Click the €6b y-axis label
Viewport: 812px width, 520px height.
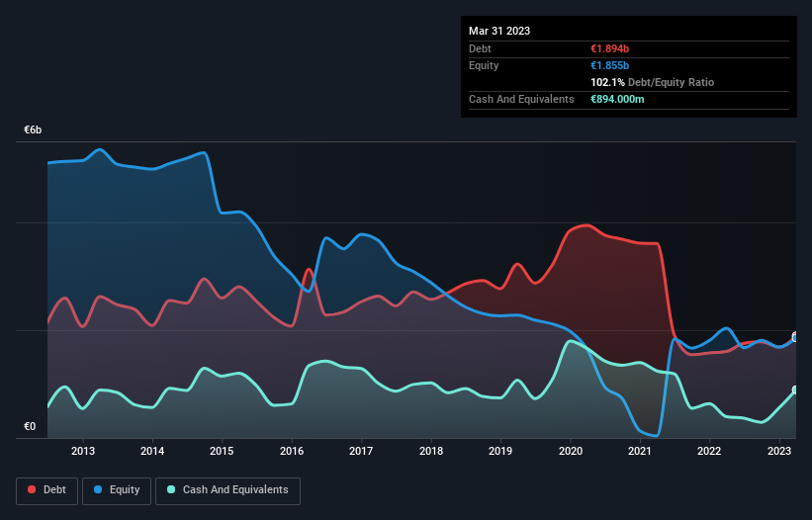pyautogui.click(x=33, y=130)
